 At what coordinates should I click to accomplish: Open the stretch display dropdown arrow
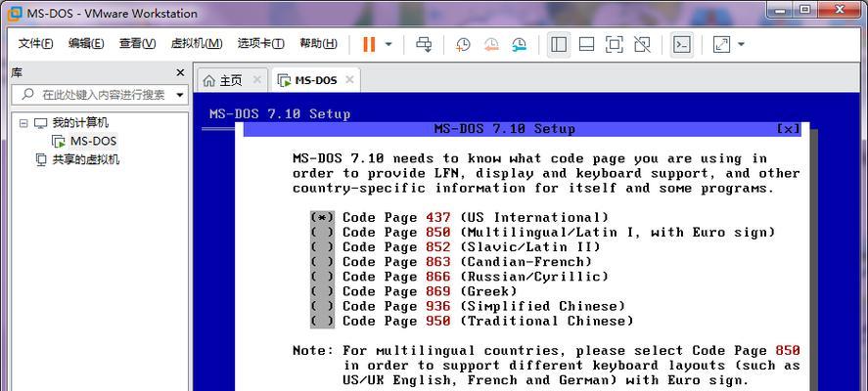tap(741, 44)
